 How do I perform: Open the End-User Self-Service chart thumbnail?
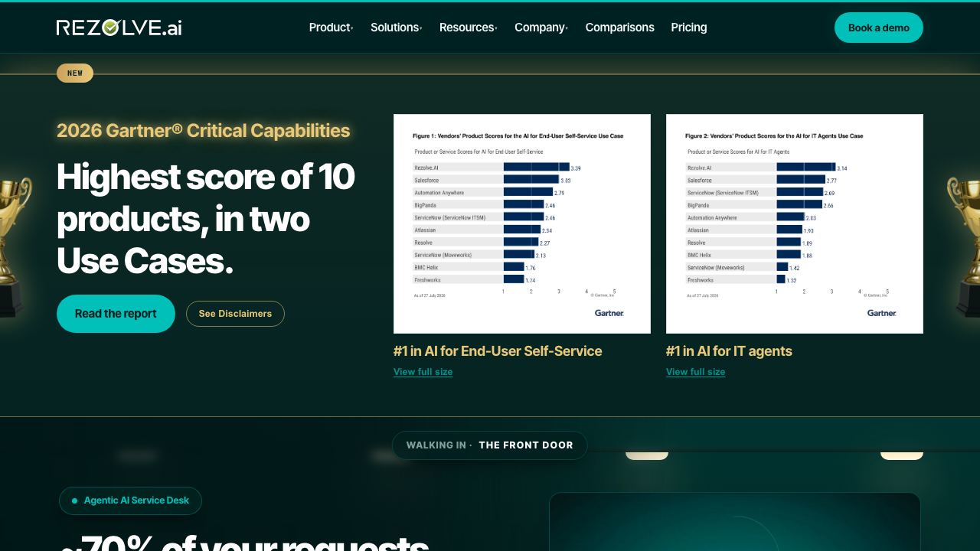[522, 223]
